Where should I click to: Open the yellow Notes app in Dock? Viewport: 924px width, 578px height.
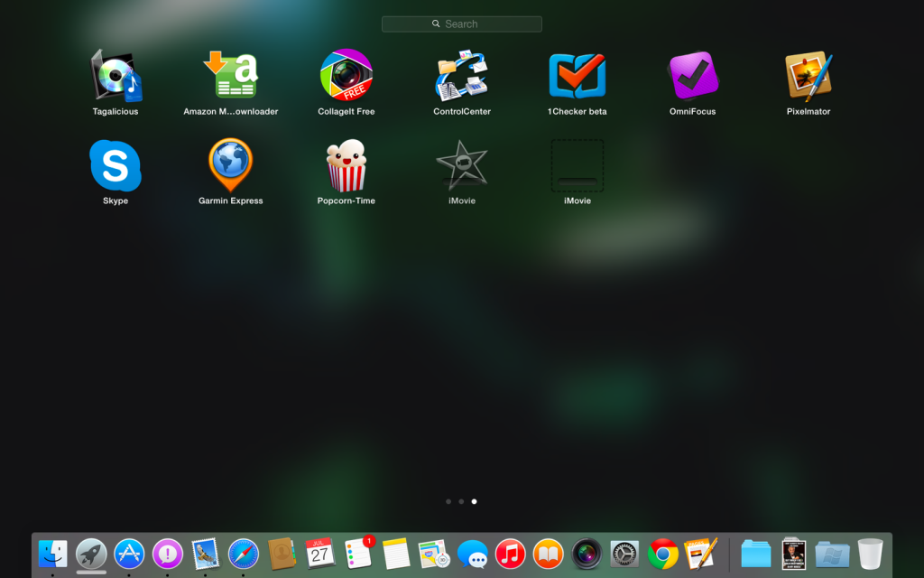coord(396,554)
